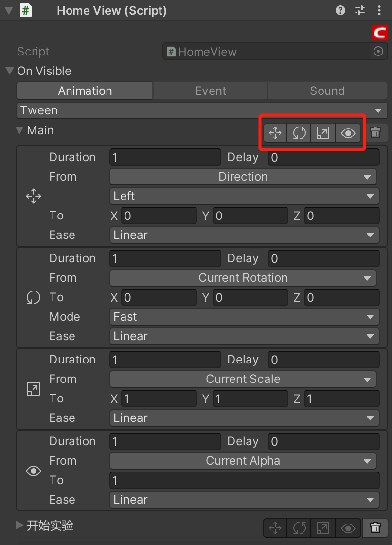Screen dimensions: 392x545
Task: Click the HomeView script object picker
Action: pos(378,52)
